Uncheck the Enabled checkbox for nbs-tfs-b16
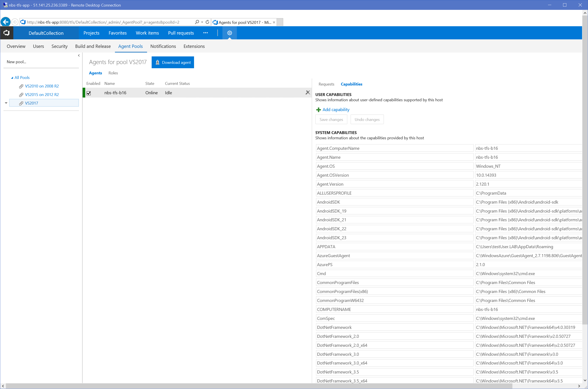Viewport: 588px width, 389px height. click(89, 93)
